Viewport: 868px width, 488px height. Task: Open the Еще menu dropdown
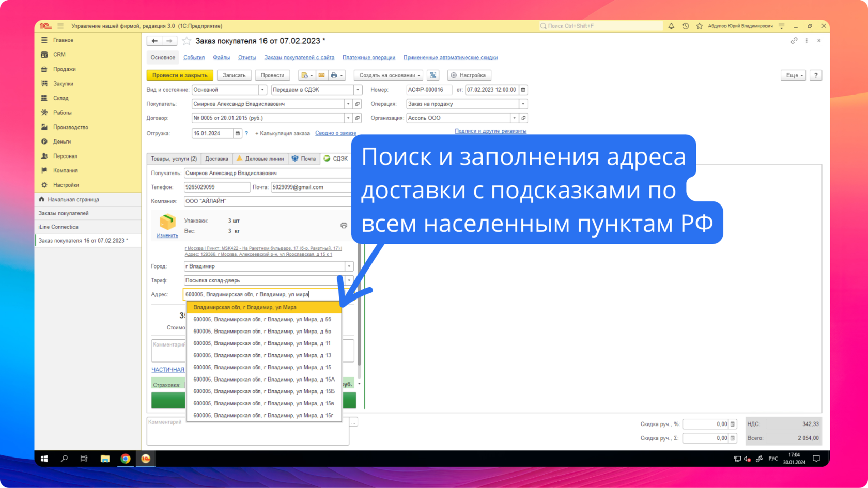[793, 75]
